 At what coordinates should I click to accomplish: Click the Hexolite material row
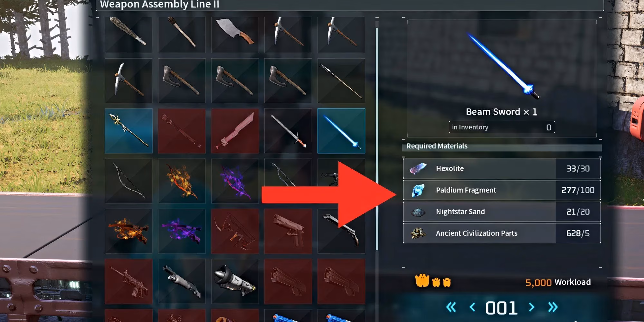(x=502, y=168)
